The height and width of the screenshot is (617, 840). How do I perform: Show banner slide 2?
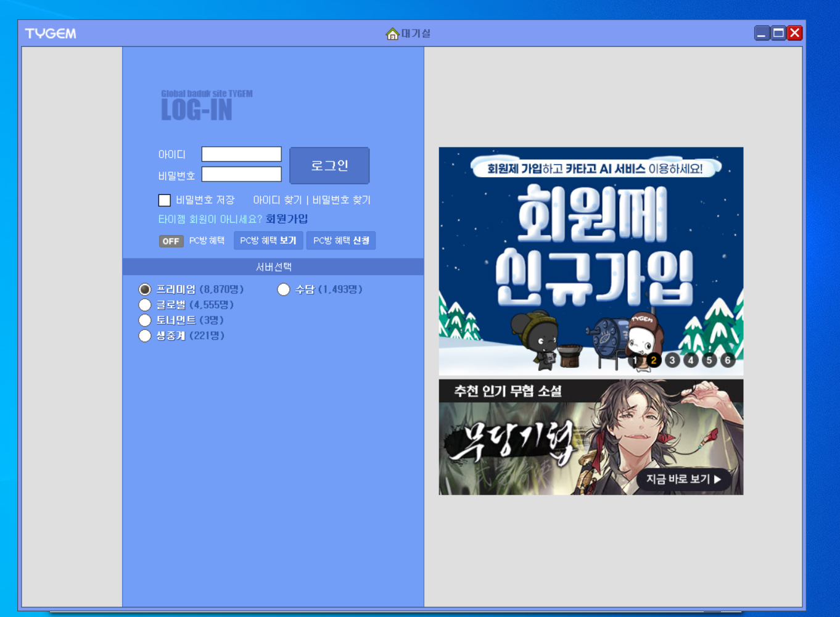tap(654, 360)
